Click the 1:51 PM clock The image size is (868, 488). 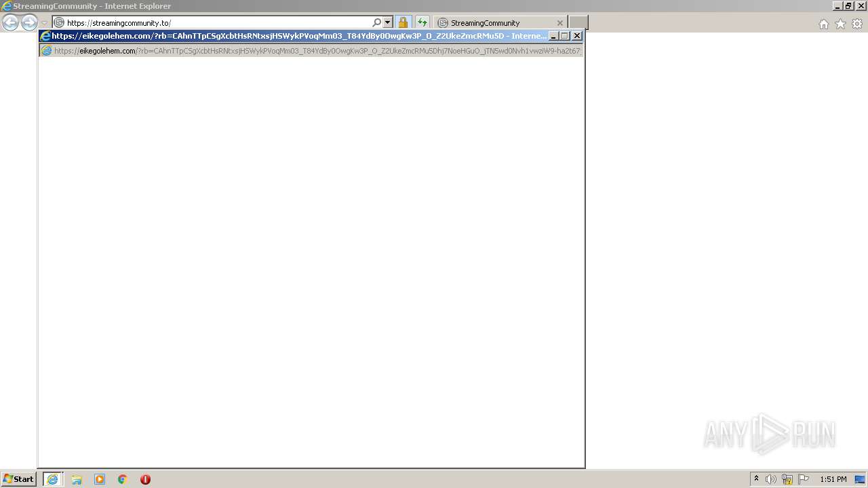833,479
